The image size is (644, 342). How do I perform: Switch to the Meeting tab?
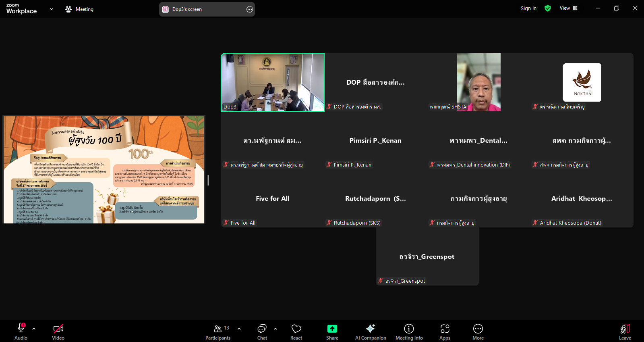tap(79, 9)
